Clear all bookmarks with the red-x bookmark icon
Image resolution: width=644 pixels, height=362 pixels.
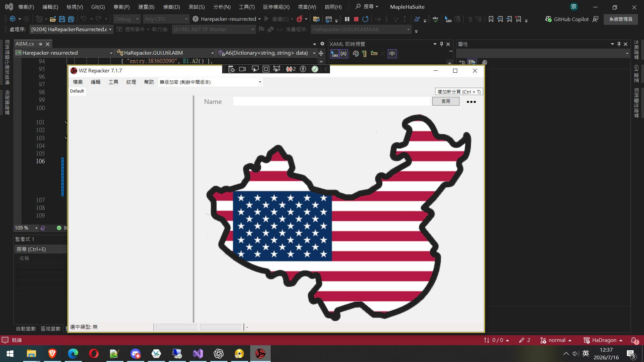[518, 19]
